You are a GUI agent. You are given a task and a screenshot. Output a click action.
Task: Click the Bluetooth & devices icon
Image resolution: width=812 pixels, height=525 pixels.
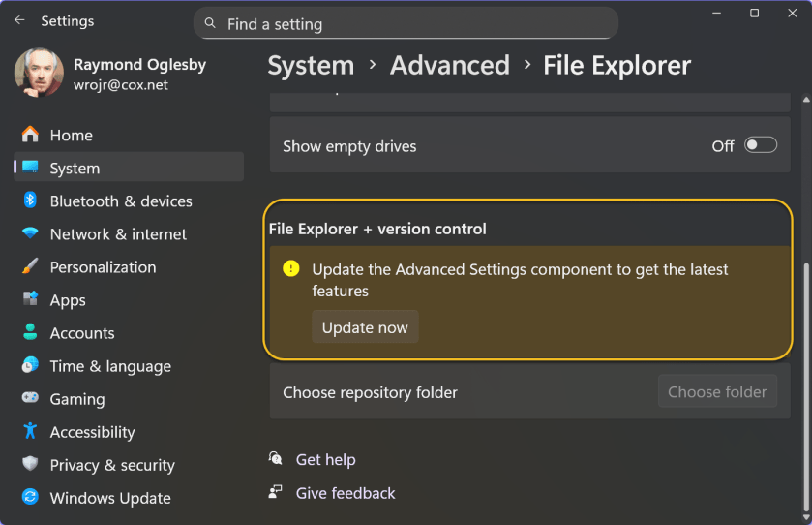point(30,201)
